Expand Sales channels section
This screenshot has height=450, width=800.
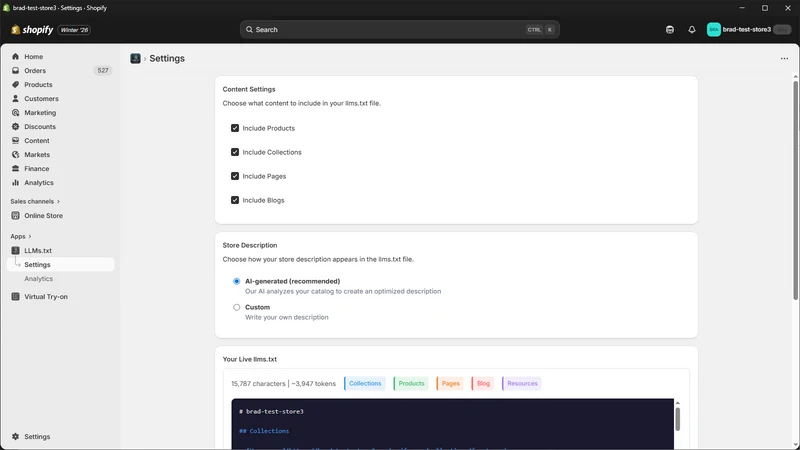tap(35, 202)
